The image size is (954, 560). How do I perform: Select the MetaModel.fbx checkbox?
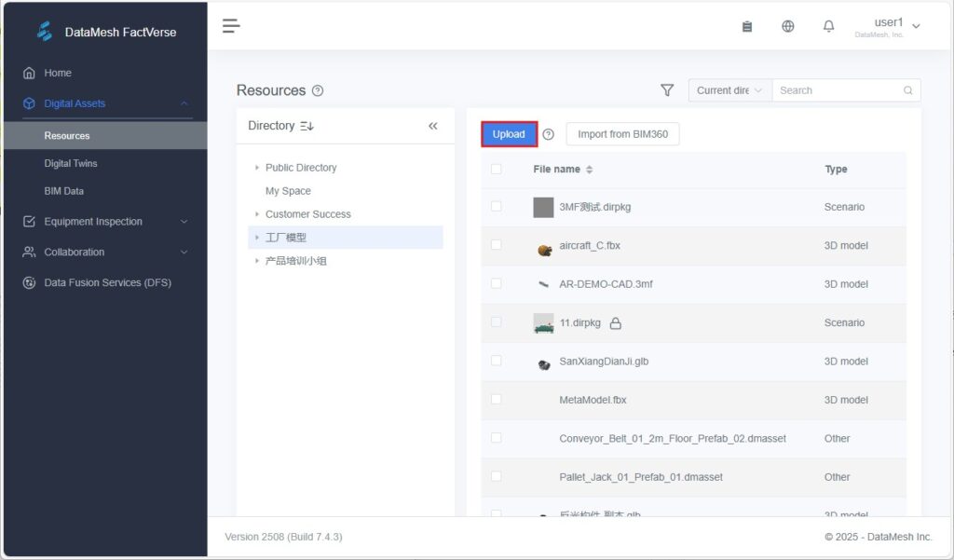pyautogui.click(x=497, y=400)
